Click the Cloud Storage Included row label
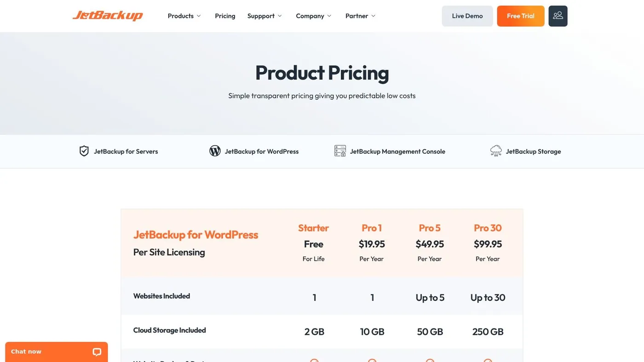This screenshot has width=644, height=362. 169,330
